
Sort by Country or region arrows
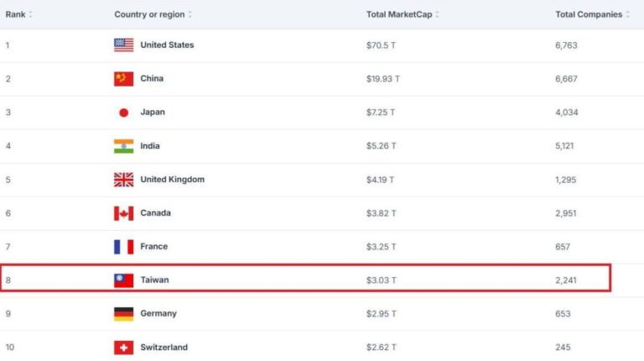[190, 14]
